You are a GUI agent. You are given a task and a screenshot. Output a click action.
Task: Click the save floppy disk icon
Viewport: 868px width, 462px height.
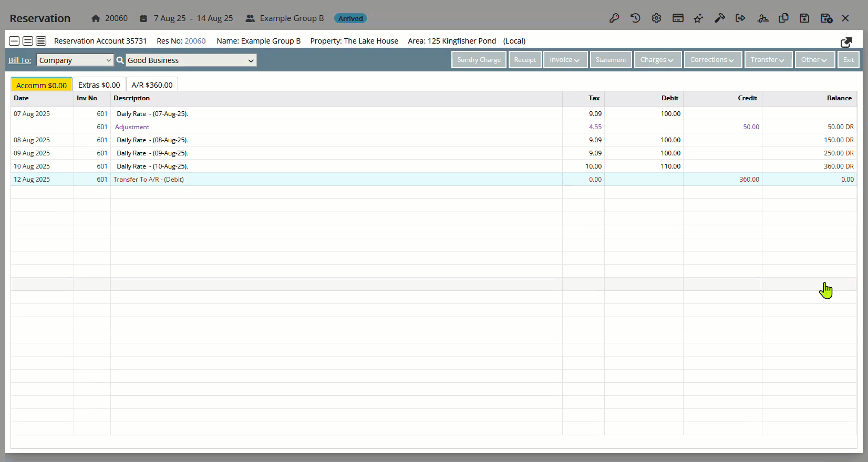[x=804, y=18]
